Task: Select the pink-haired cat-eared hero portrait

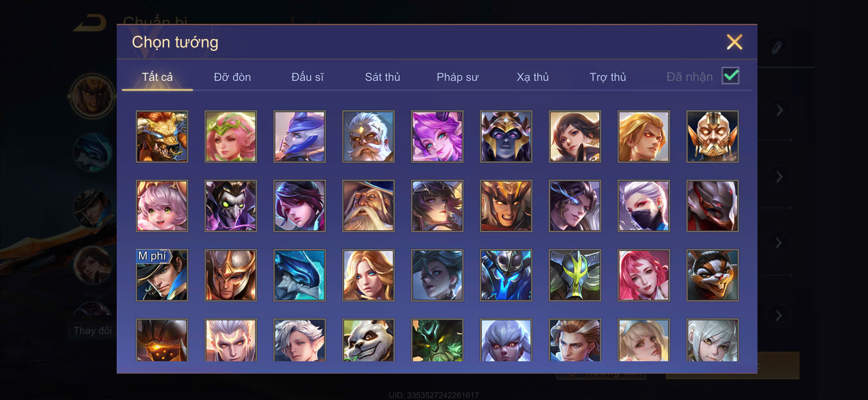Action: tap(162, 206)
